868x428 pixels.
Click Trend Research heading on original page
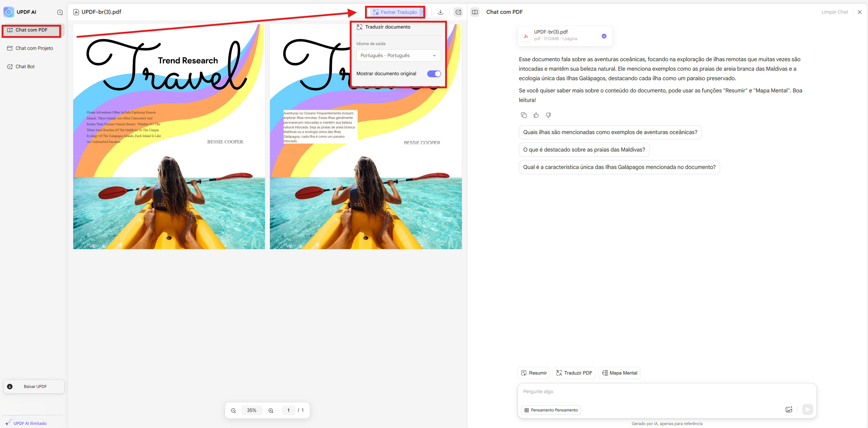[x=188, y=61]
